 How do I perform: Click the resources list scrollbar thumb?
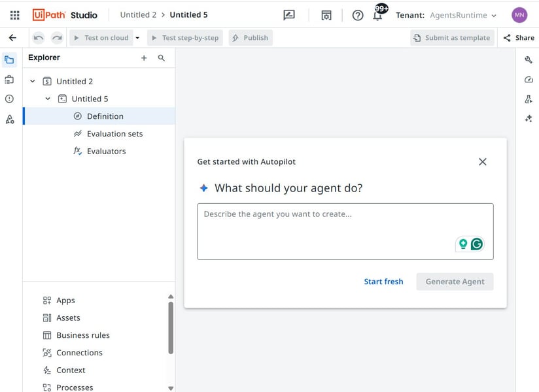[171, 327]
